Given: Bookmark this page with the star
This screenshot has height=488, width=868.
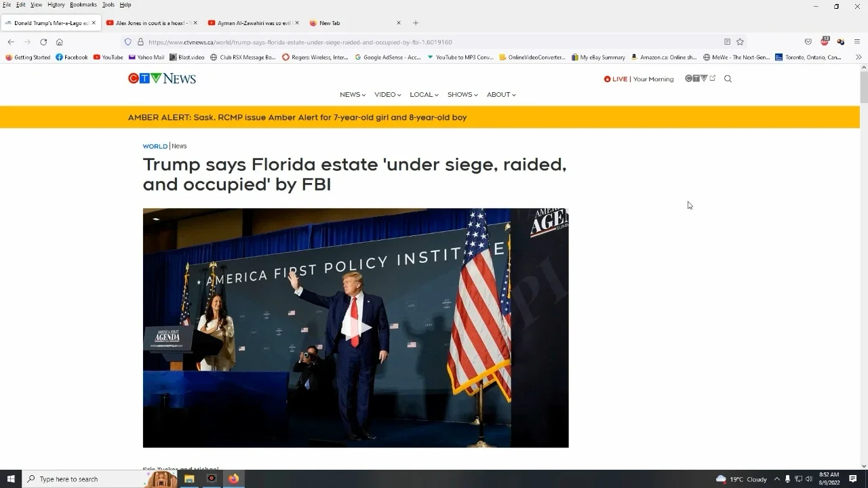Looking at the screenshot, I should pyautogui.click(x=740, y=42).
